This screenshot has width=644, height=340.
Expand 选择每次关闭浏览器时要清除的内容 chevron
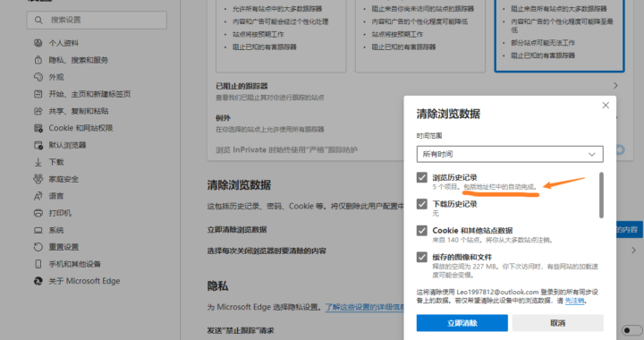(x=634, y=251)
